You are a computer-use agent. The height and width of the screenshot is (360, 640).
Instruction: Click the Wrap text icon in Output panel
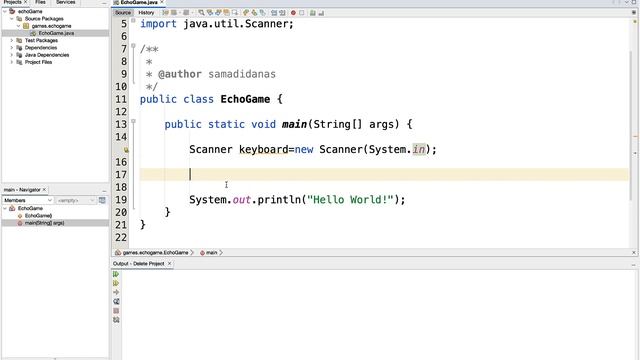[116, 301]
